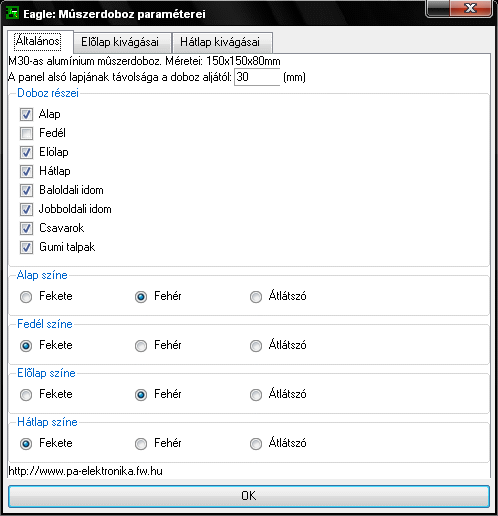Click the 'A panel alsó lapjának távolsága' label
The width and height of the screenshot is (498, 516).
[x=120, y=77]
